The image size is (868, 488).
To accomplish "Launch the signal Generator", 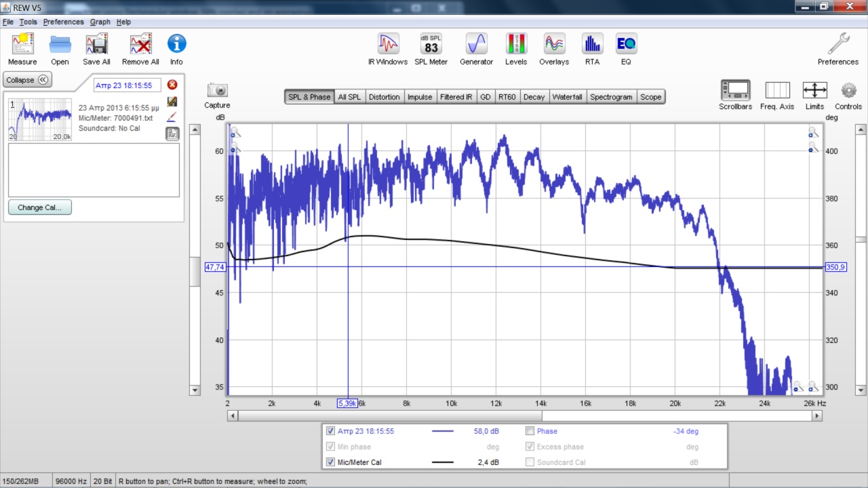I will [476, 45].
